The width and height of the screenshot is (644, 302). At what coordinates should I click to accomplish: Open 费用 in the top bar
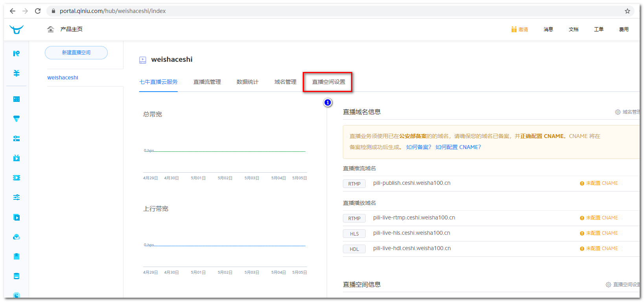[624, 29]
